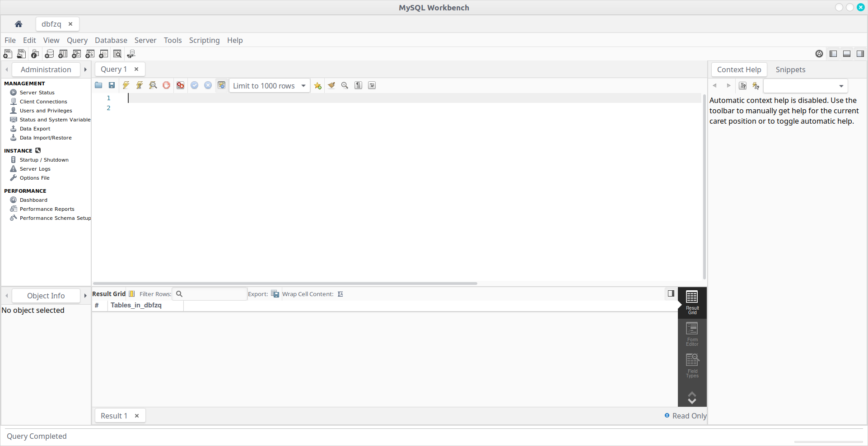The image size is (868, 446).
Task: Save the script to file
Action: click(x=112, y=85)
